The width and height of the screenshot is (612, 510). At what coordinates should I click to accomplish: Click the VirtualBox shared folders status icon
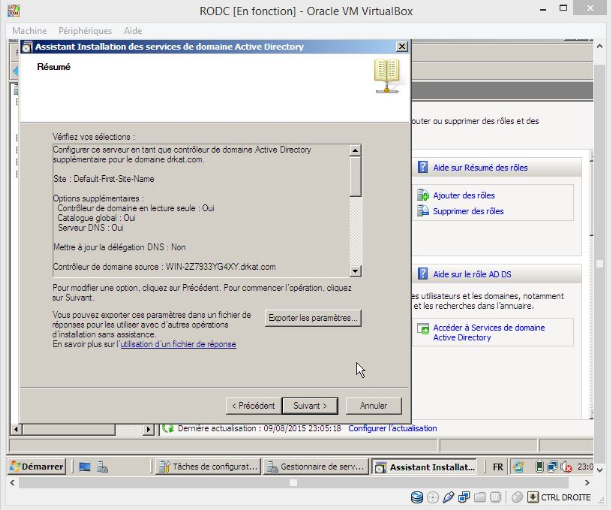point(480,497)
